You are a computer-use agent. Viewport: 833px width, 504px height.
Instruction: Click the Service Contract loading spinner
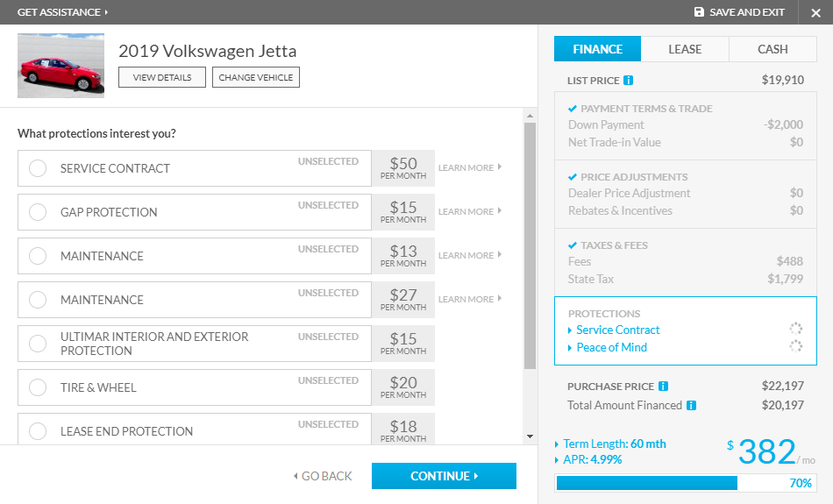tap(795, 329)
